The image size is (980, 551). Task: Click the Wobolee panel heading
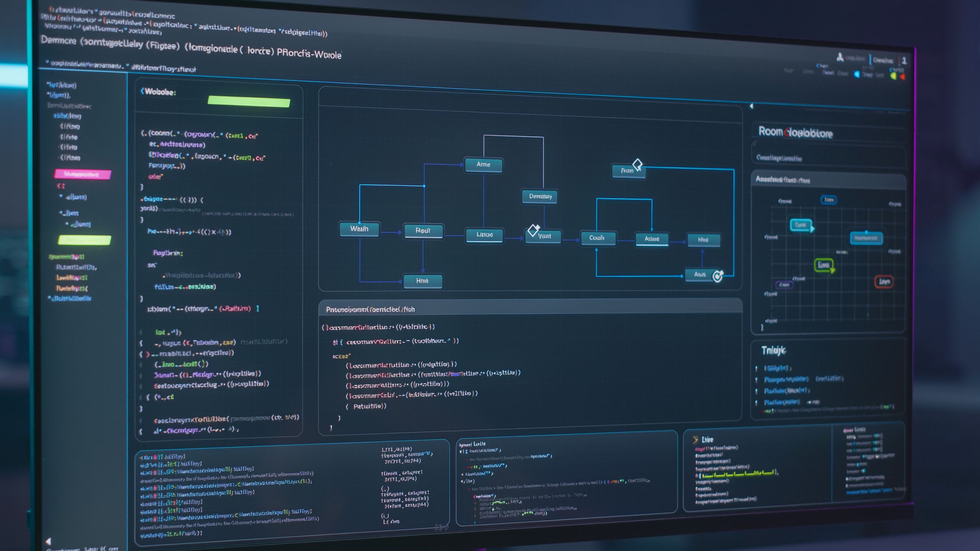tap(159, 92)
